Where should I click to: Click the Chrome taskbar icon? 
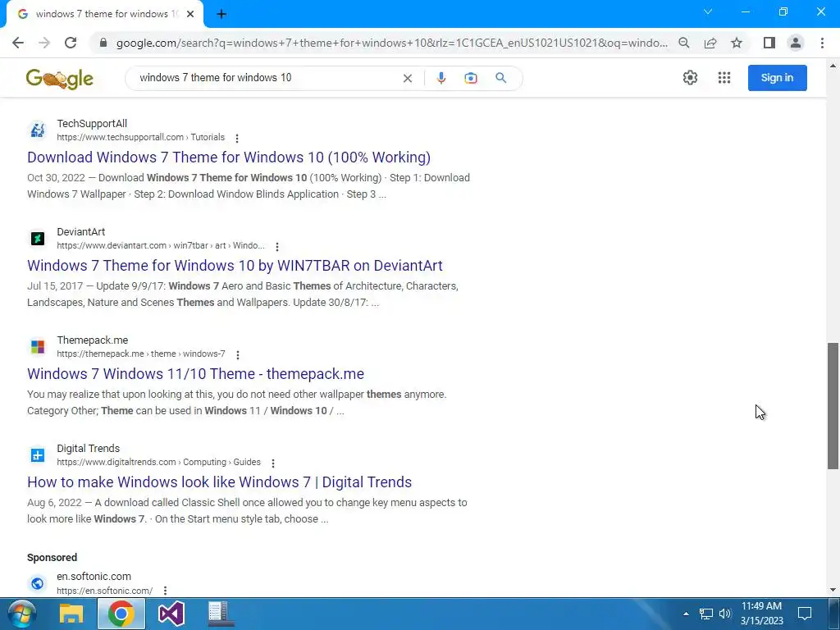click(x=121, y=614)
